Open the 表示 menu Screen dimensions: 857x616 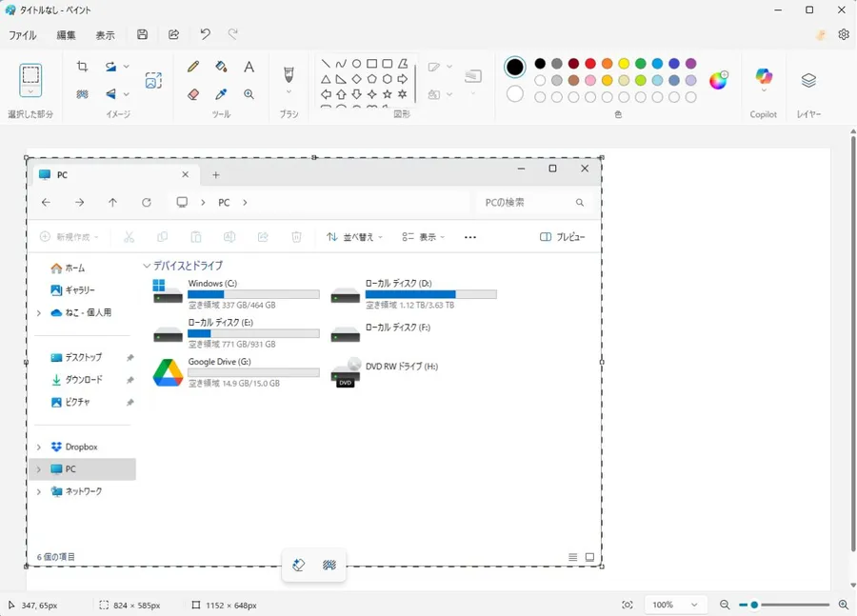[x=105, y=35]
